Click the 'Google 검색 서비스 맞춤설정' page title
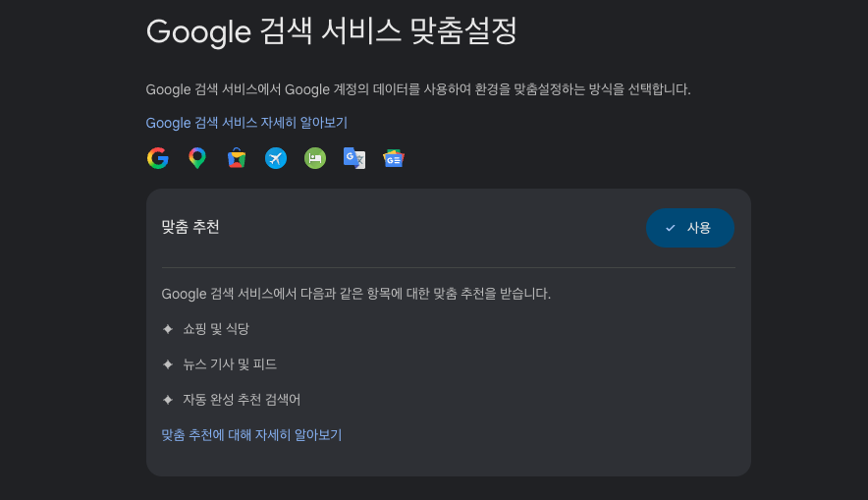This screenshot has height=500, width=868. coord(332,31)
